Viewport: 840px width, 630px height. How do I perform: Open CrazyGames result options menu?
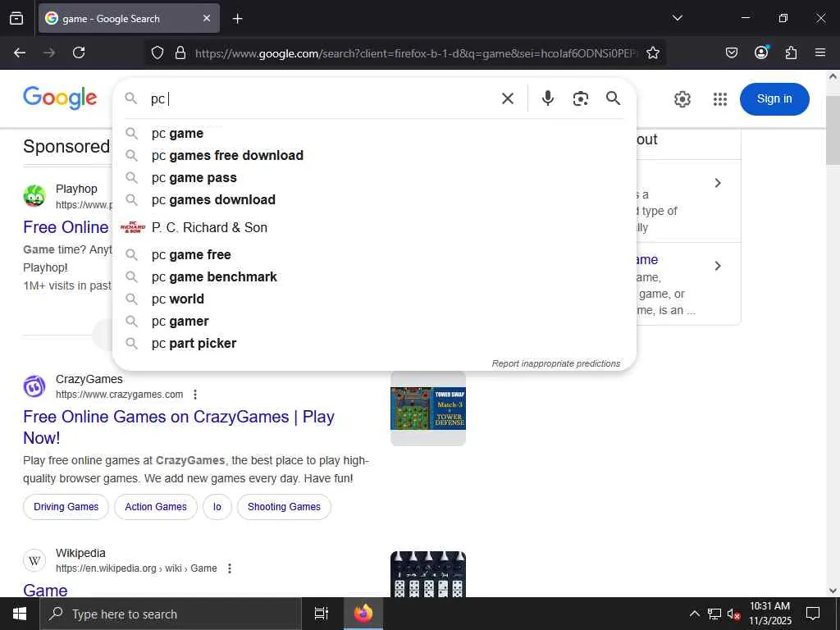tap(195, 395)
